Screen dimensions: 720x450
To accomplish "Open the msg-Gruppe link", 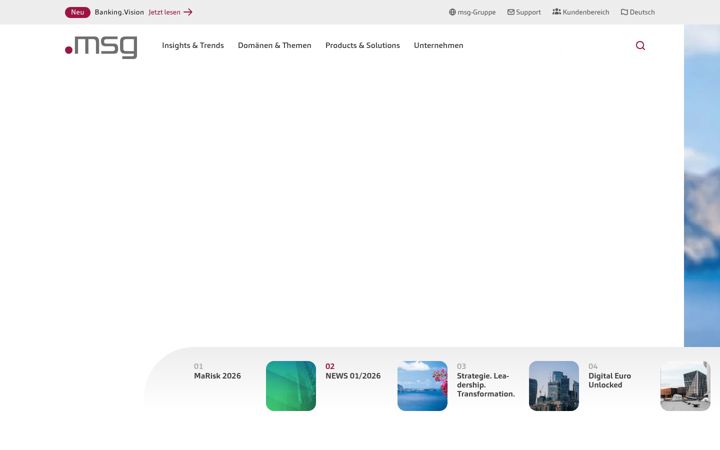I will pos(472,12).
